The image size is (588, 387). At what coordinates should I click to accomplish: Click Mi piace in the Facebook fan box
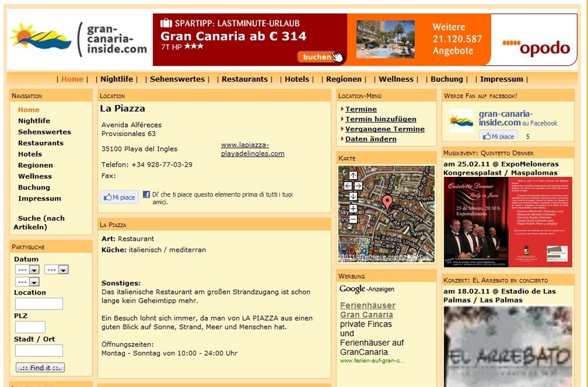(498, 136)
